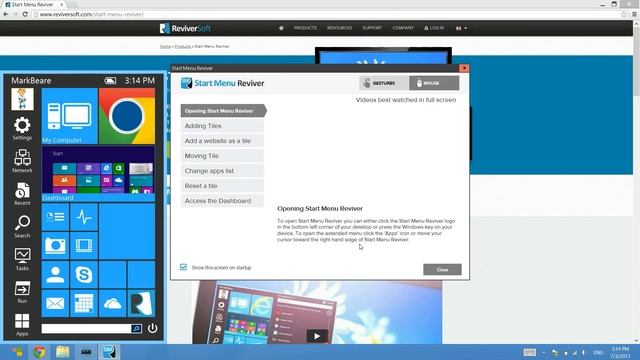
Task: Open the Mail envelope tile
Action: click(55, 303)
